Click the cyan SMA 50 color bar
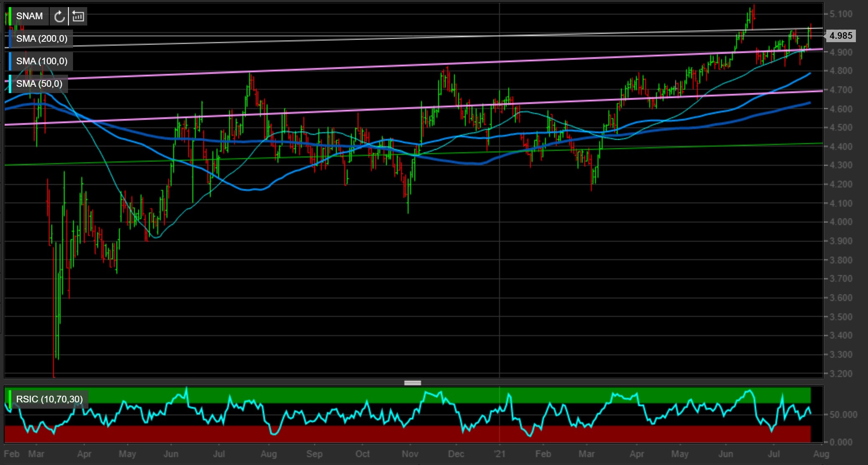The height and width of the screenshot is (465, 868). pos(10,84)
